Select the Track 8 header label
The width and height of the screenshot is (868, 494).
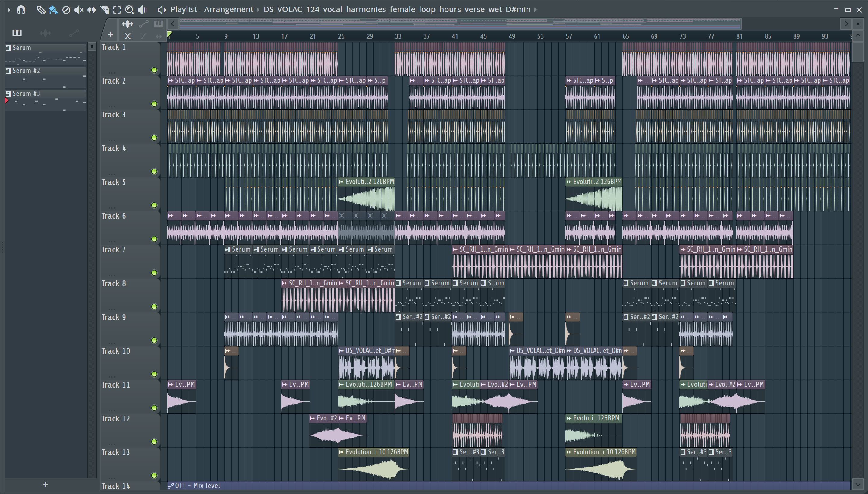[114, 283]
